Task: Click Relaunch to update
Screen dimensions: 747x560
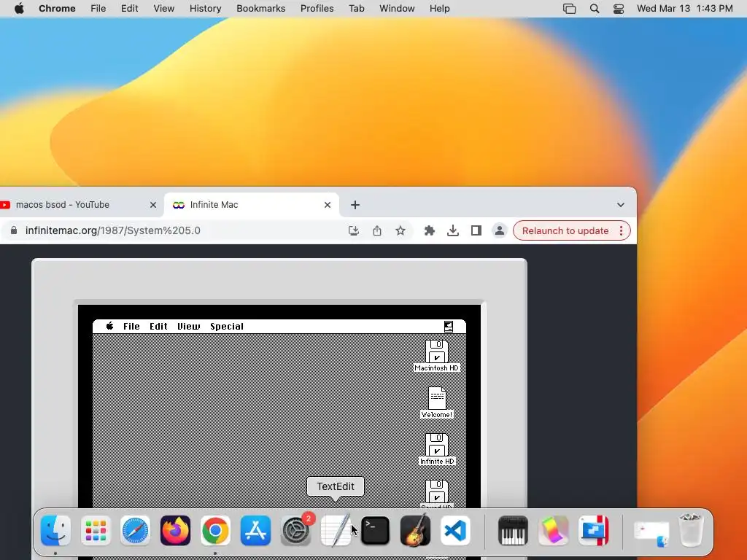Action: (565, 230)
